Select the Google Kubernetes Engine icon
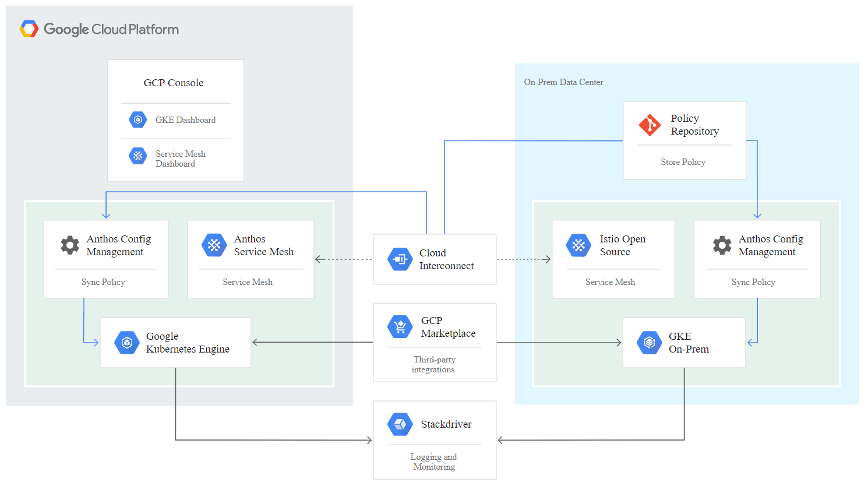 click(126, 343)
